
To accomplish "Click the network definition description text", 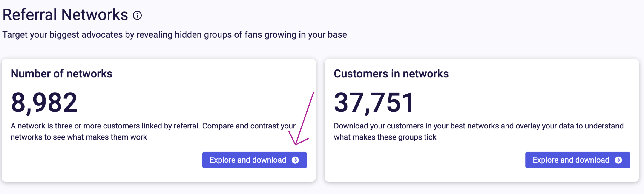I will (x=153, y=131).
